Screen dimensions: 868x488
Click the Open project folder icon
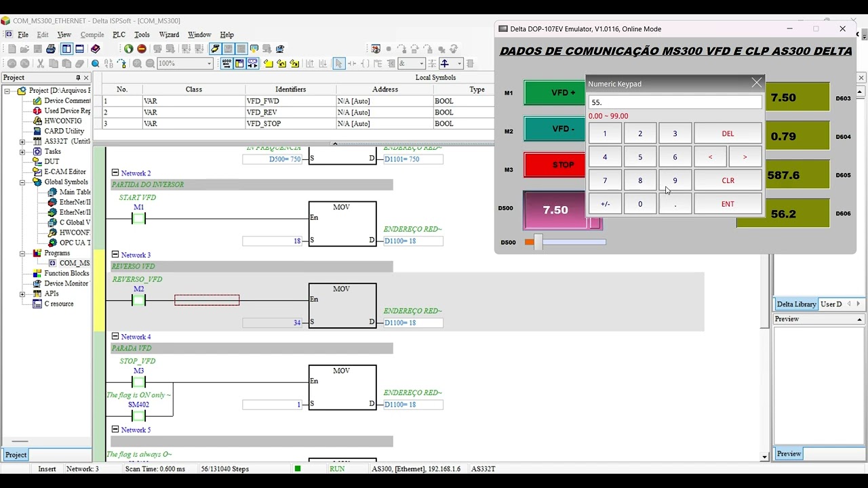pyautogui.click(x=24, y=49)
